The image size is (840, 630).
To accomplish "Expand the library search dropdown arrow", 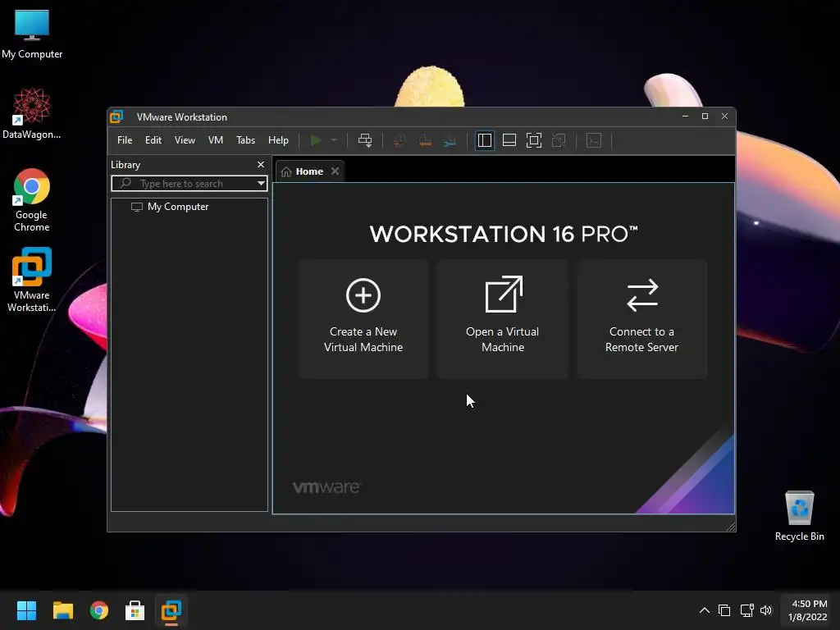I will tap(261, 184).
